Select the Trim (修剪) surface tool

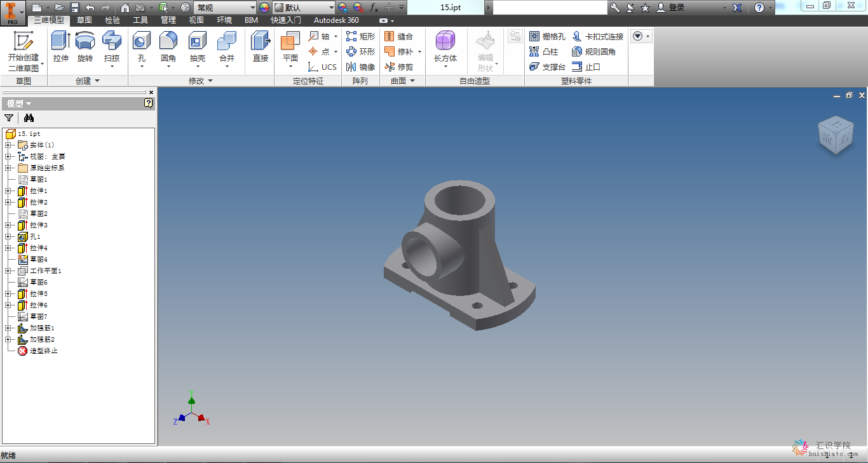click(x=399, y=67)
